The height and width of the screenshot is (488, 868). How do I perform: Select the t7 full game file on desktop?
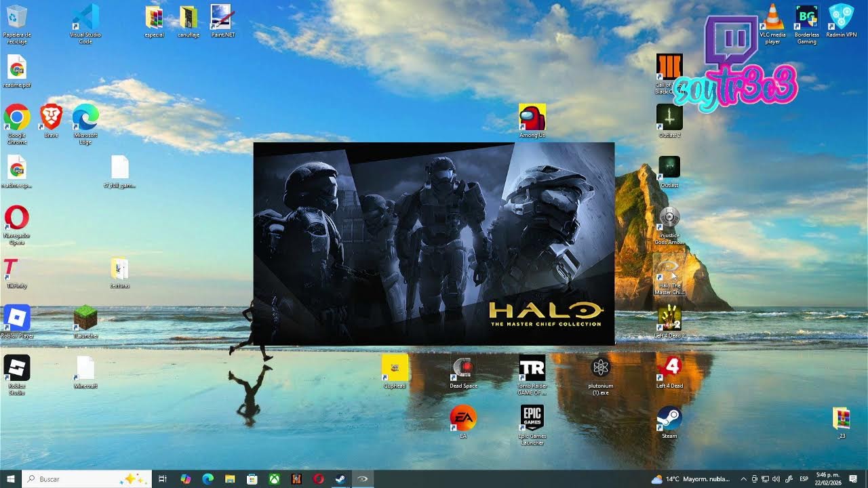[119, 171]
